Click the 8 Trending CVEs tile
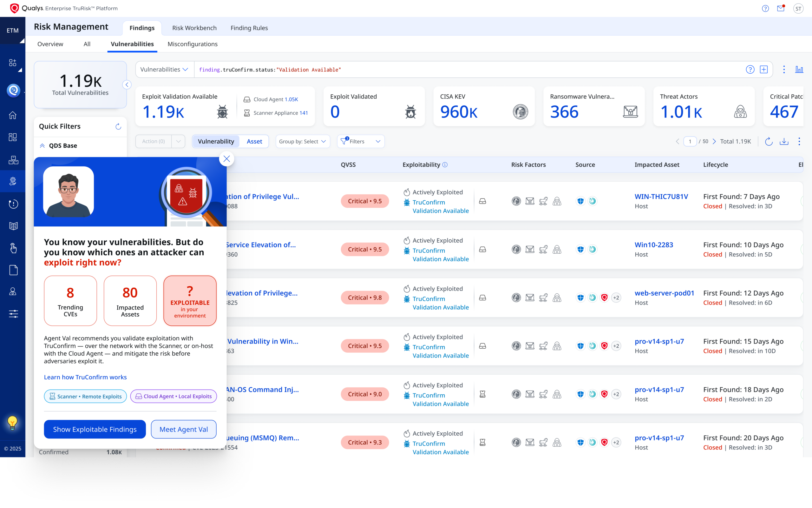812x508 pixels. point(70,301)
